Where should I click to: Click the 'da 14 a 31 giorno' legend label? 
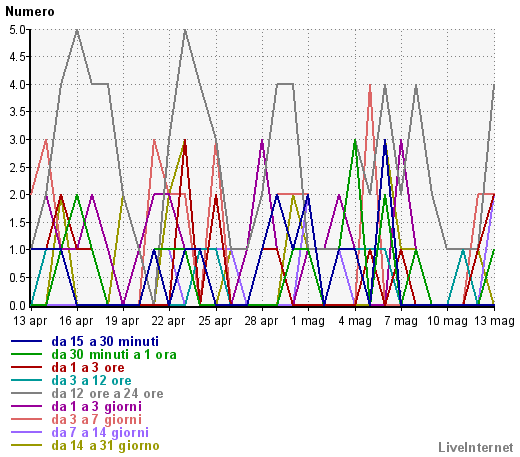tap(105, 445)
